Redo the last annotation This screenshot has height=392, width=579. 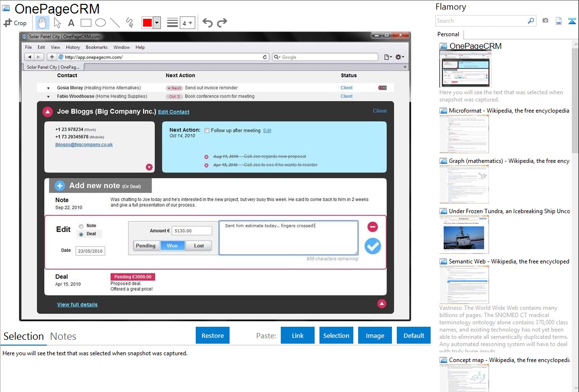pyautogui.click(x=222, y=23)
